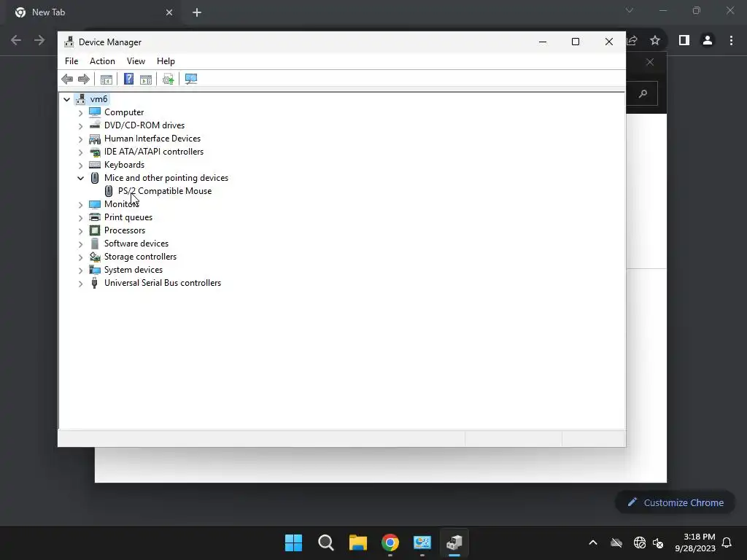Screen dimensions: 747x560
Task: Expand the Processors category
Action: 80,231
